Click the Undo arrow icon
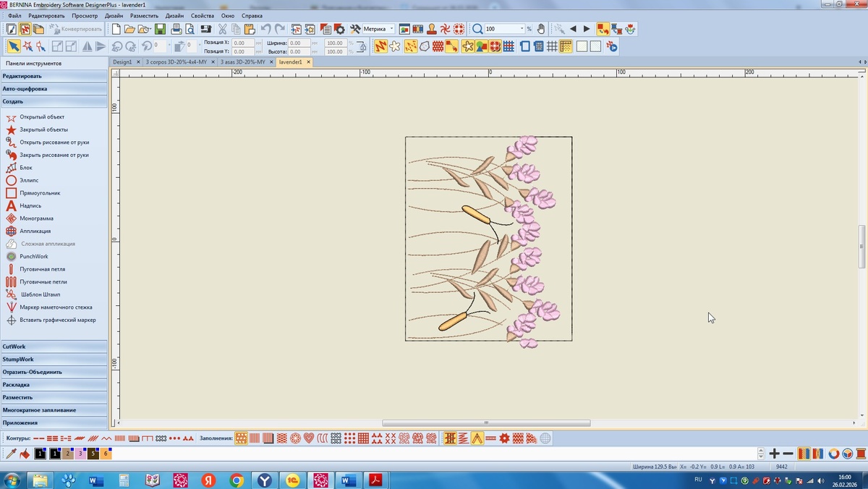The image size is (868, 489). point(265,29)
